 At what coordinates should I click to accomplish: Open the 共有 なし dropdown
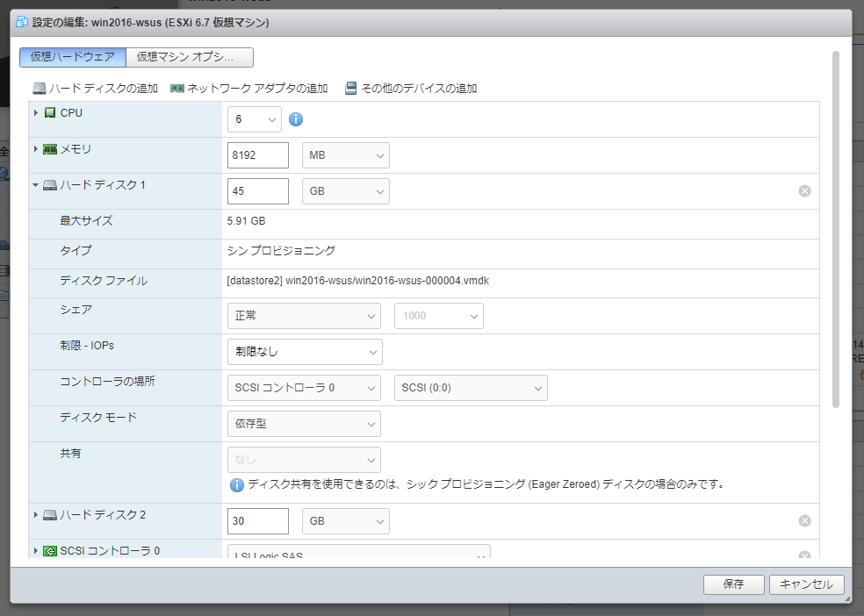(x=304, y=460)
